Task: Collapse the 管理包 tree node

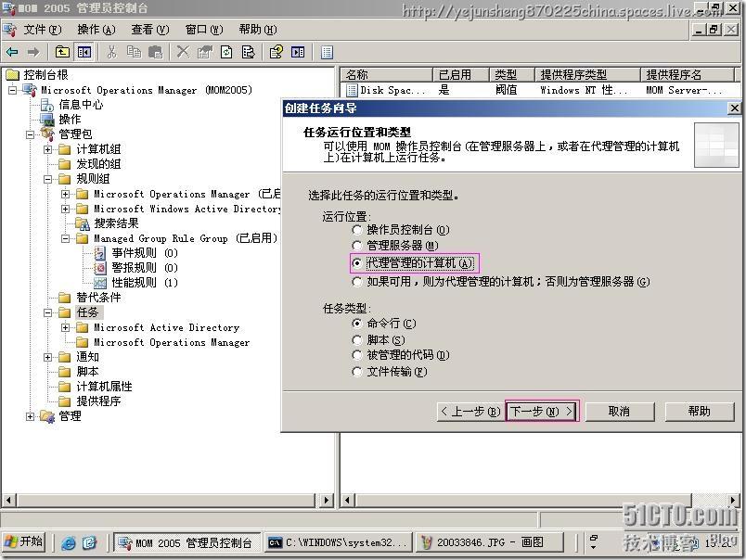Action: coord(30,134)
